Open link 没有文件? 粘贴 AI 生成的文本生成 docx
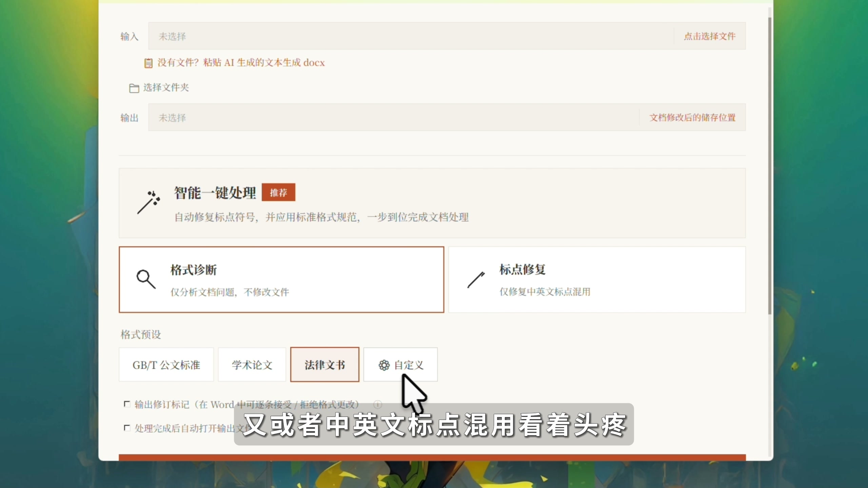The width and height of the screenshot is (868, 488). pos(241,63)
